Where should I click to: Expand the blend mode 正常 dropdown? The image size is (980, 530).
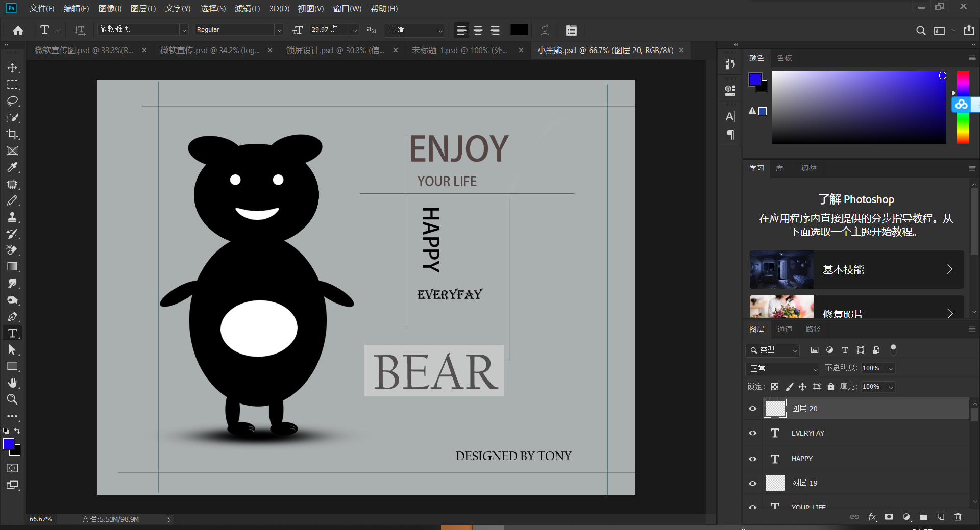782,368
